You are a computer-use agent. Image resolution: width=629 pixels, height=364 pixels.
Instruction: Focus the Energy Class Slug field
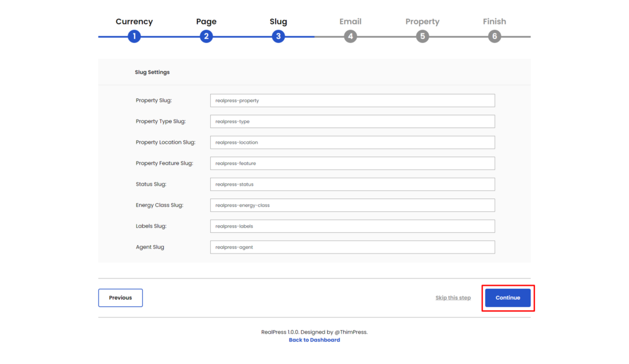(352, 205)
